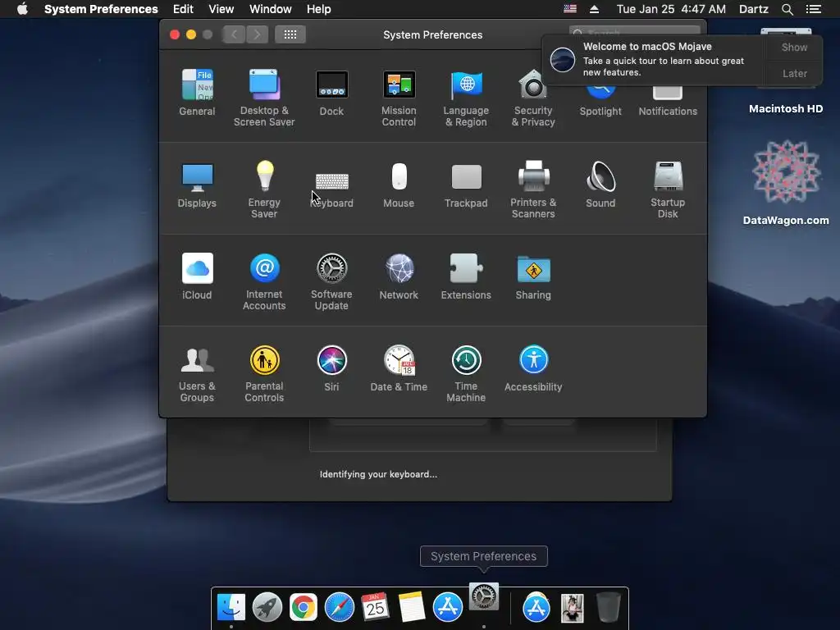Open Siri preferences
Image resolution: width=840 pixels, height=630 pixels.
coord(331,368)
